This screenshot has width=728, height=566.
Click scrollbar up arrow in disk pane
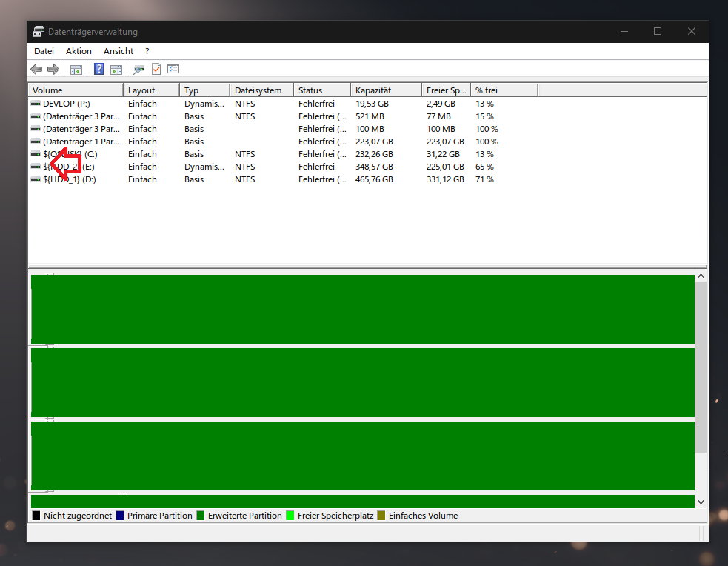tap(701, 276)
